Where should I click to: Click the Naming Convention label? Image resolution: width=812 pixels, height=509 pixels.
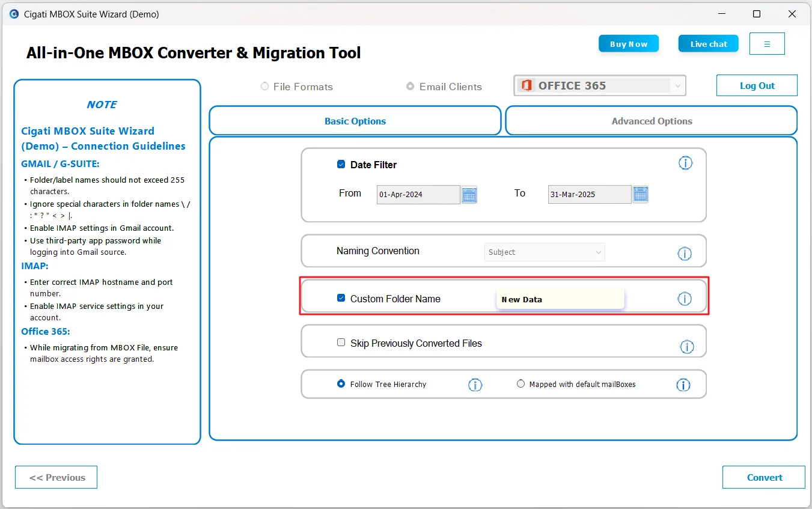click(x=378, y=251)
